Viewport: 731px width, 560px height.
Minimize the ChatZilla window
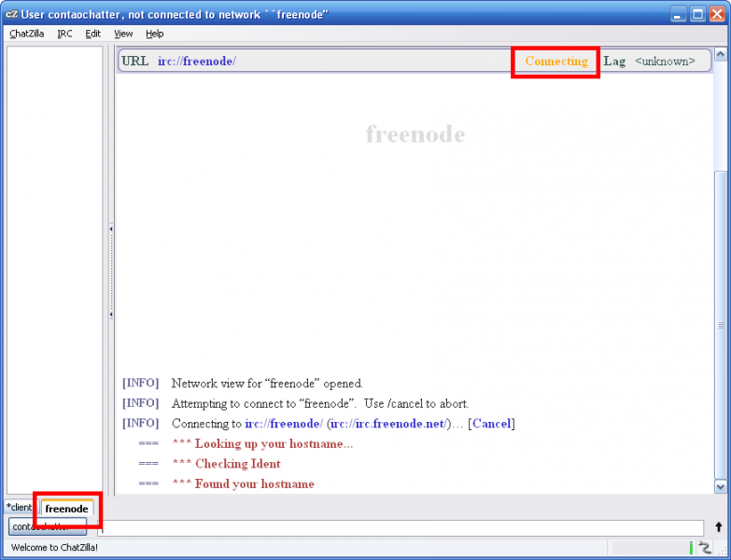click(x=678, y=14)
